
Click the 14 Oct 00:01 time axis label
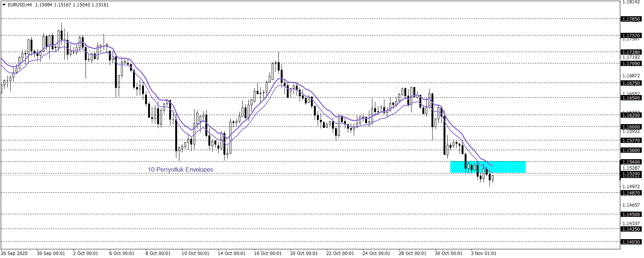[231, 253]
